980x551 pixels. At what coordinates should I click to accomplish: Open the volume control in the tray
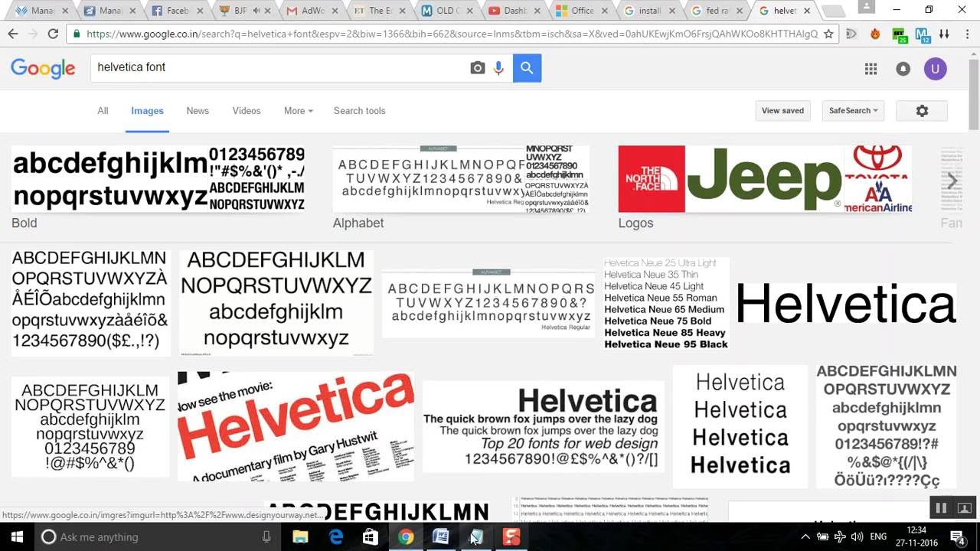click(x=857, y=536)
